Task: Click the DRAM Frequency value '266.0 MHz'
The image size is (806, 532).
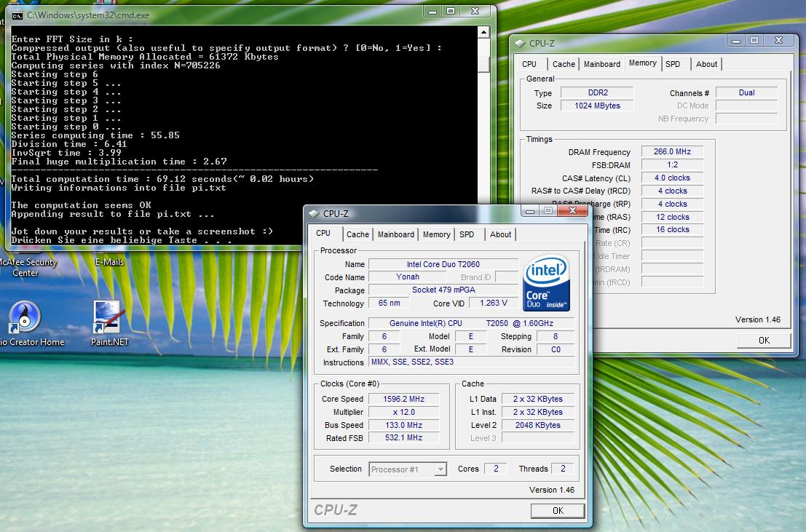Action: [672, 151]
